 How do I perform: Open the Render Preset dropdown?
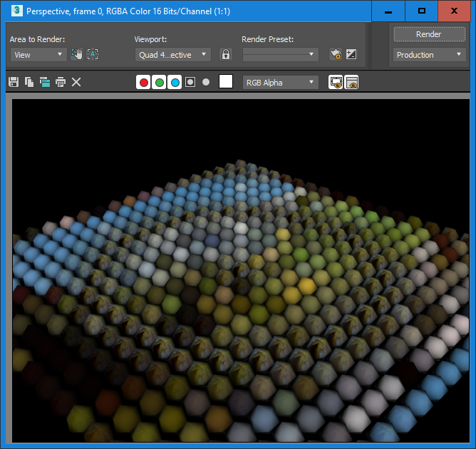[x=281, y=55]
